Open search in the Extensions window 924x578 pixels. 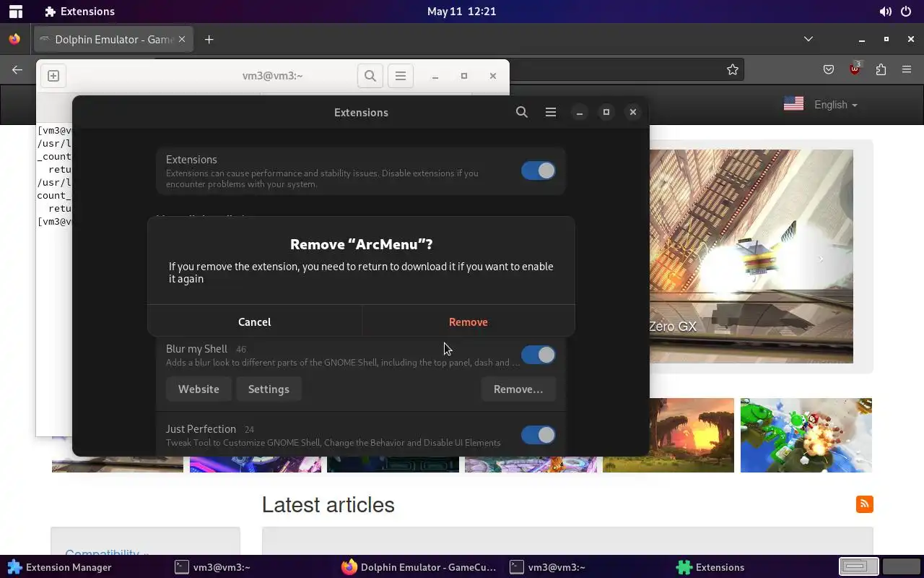tap(522, 112)
